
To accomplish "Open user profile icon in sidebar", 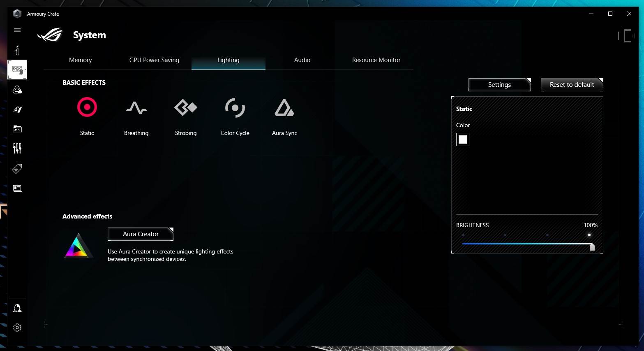I will [x=17, y=308].
